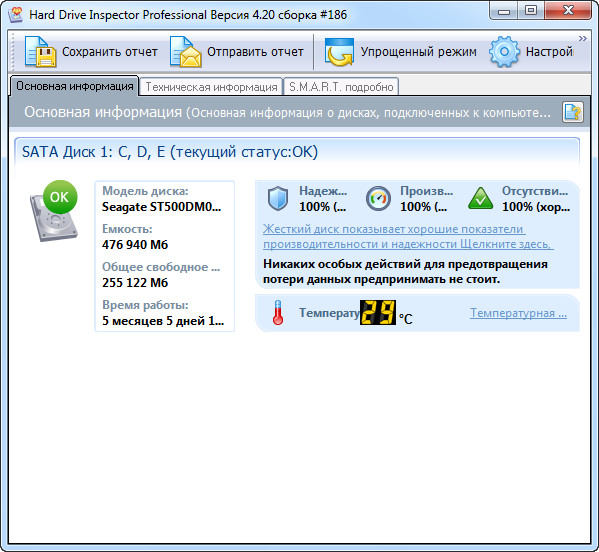
Task: Open the S.M.A.R.T. подробно tab
Action: [x=341, y=87]
